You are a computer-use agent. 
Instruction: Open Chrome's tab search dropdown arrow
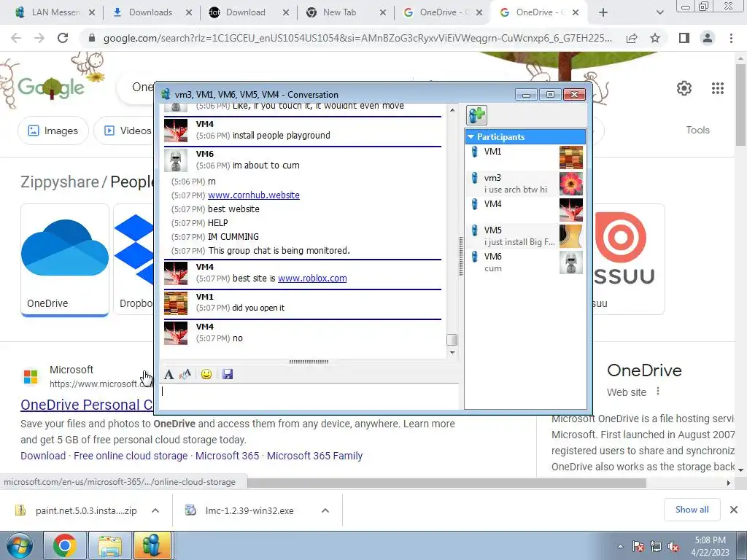pos(659,12)
